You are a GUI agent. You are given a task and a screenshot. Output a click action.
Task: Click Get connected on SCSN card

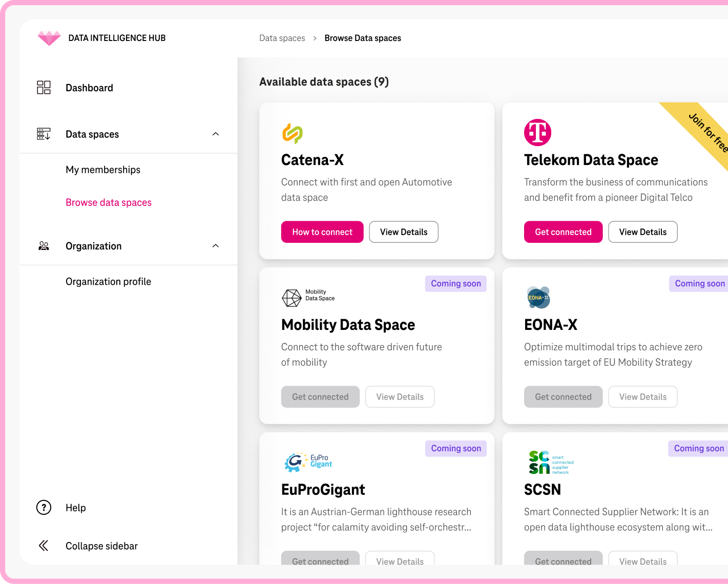pyautogui.click(x=563, y=558)
